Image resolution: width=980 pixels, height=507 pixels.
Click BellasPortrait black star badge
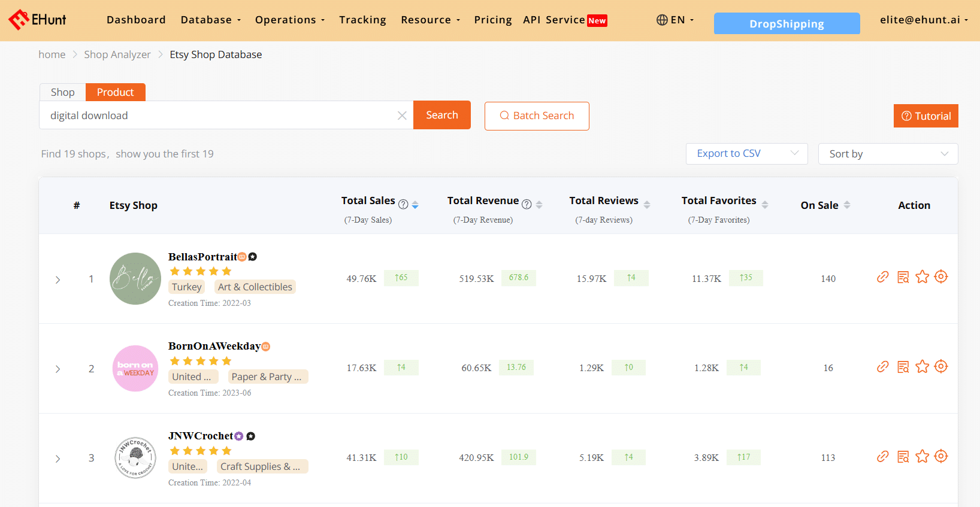click(x=253, y=257)
